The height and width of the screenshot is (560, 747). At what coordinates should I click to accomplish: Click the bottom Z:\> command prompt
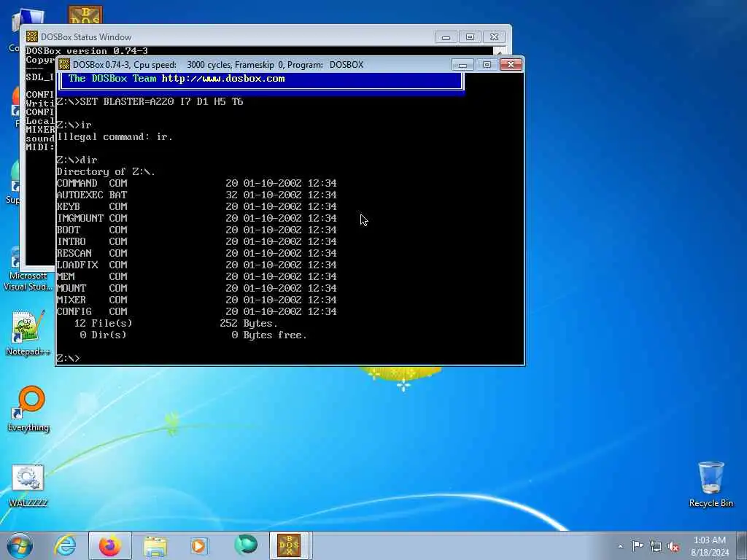click(68, 358)
